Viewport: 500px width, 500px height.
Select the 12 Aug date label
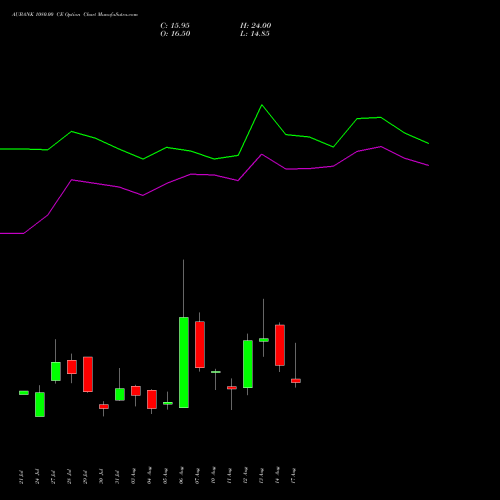point(245,475)
